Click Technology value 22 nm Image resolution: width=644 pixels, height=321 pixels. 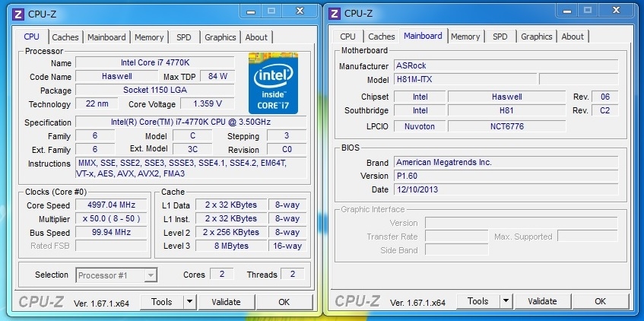[97, 103]
